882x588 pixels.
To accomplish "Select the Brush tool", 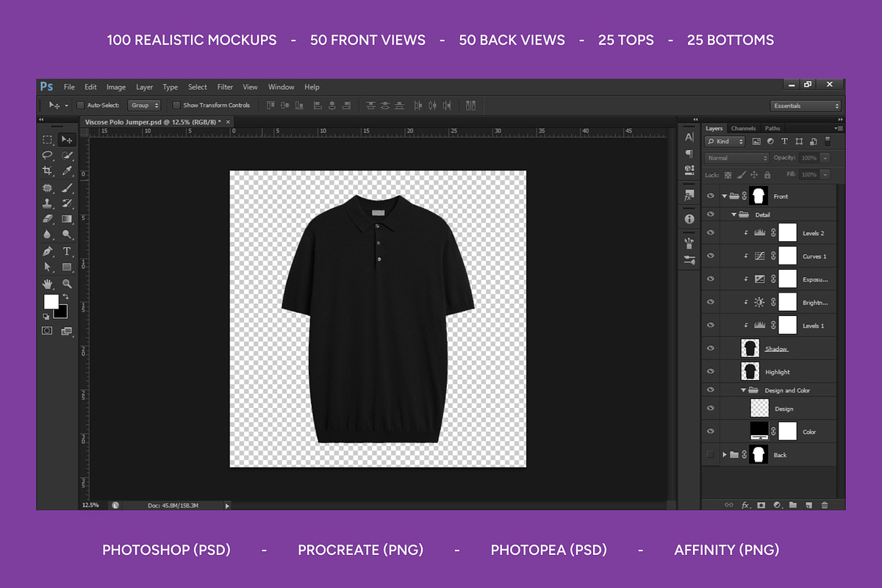I will [x=67, y=188].
